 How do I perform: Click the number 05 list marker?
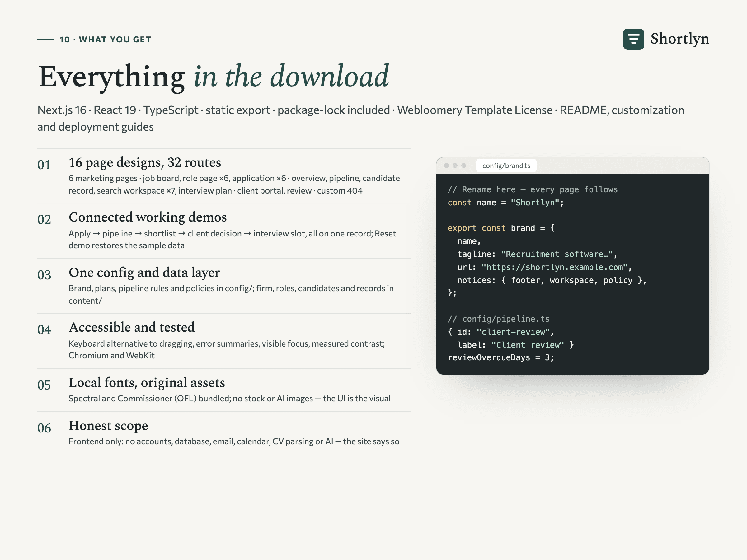44,385
